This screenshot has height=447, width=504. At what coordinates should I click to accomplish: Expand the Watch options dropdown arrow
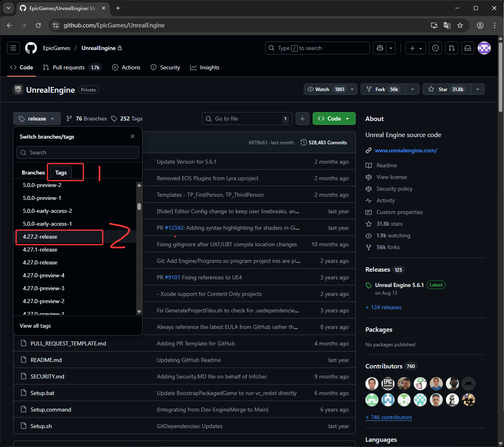[353, 89]
